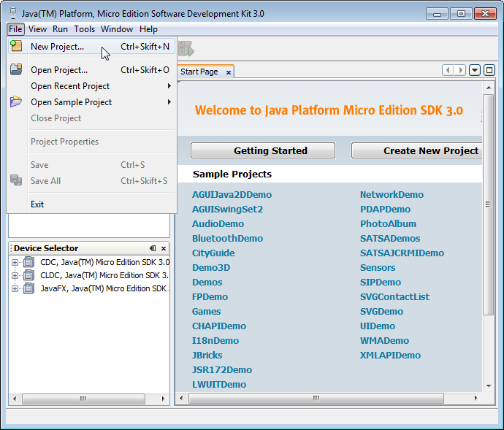Choose New Project from File menu
The width and height of the screenshot is (504, 430).
click(91, 46)
